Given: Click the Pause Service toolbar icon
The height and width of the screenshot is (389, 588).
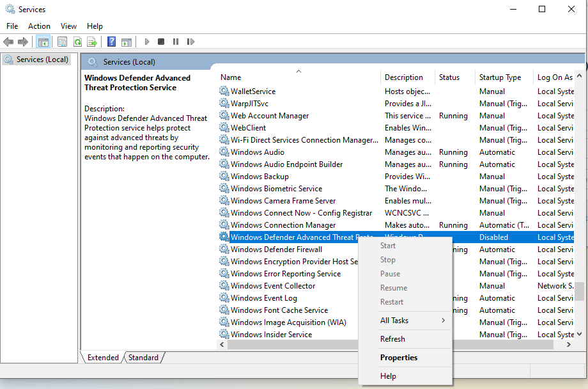Looking at the screenshot, I should tap(176, 42).
